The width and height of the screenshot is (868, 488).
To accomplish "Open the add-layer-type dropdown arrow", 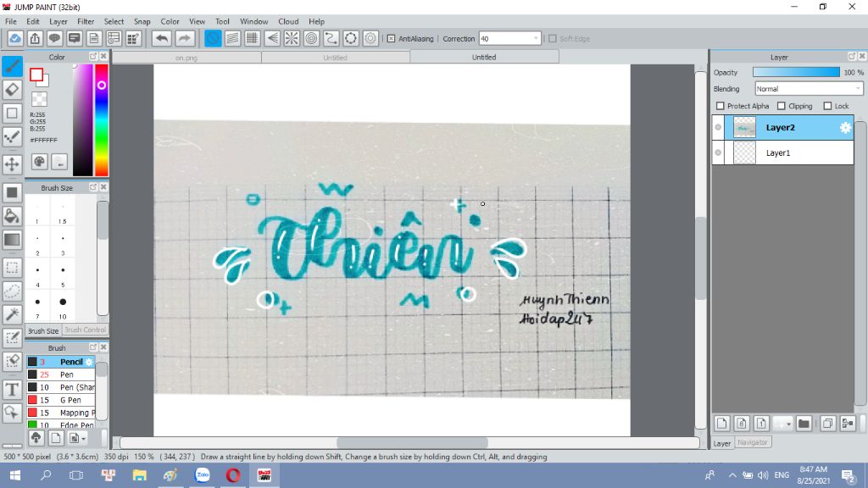I will point(788,424).
